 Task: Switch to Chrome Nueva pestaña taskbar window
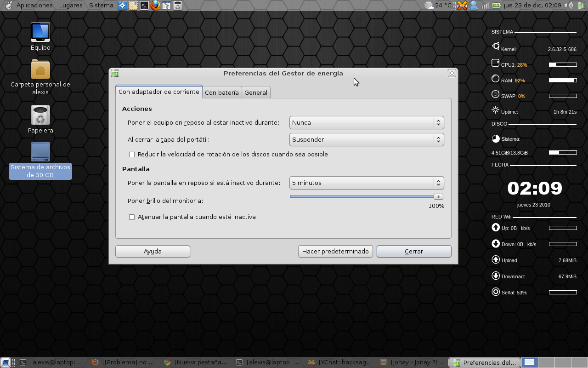pos(195,362)
